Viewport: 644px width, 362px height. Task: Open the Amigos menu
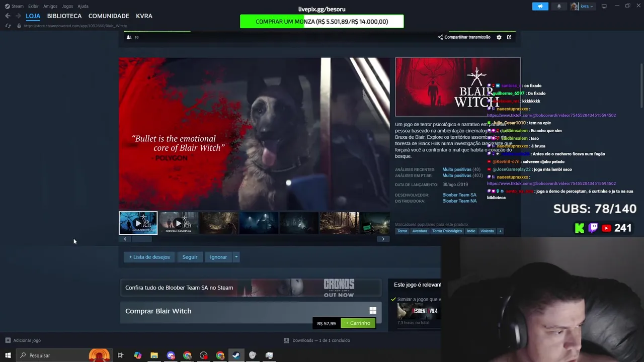click(x=50, y=6)
